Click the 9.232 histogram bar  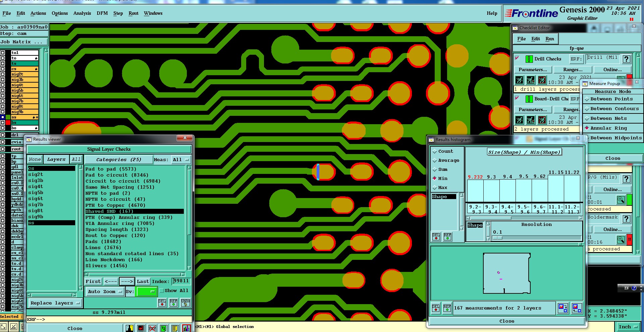(x=475, y=191)
